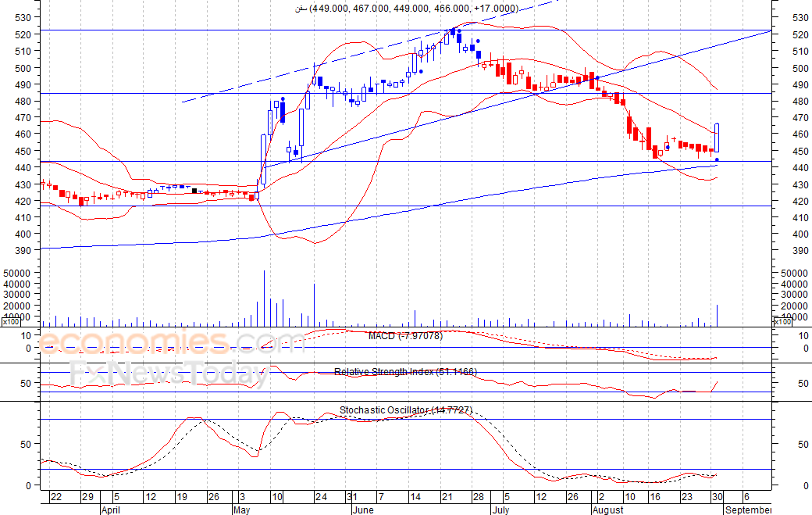Click the 530 value on left price axis
812x515 pixels.
pos(24,17)
